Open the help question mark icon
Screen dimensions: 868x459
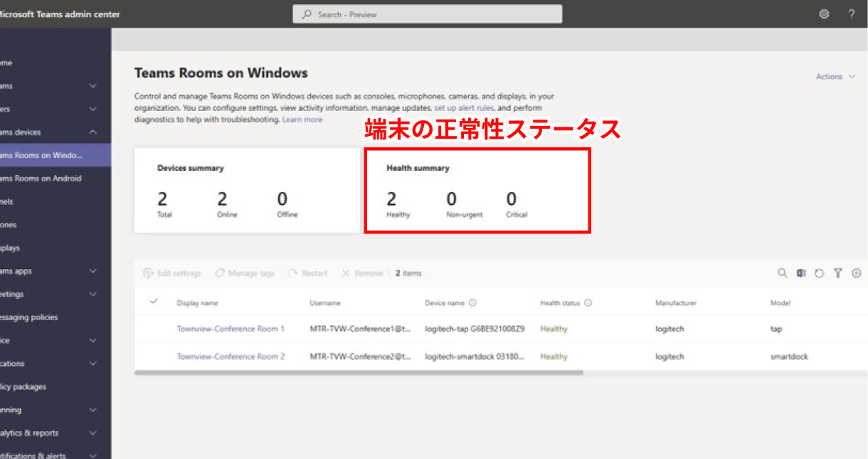coord(851,14)
